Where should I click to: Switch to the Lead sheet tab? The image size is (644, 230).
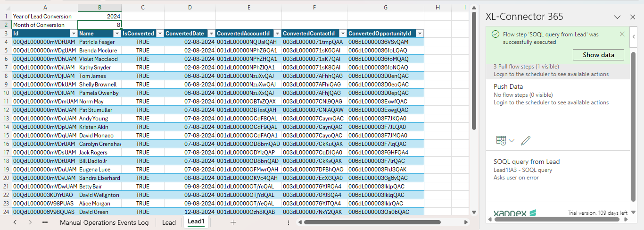click(x=169, y=222)
